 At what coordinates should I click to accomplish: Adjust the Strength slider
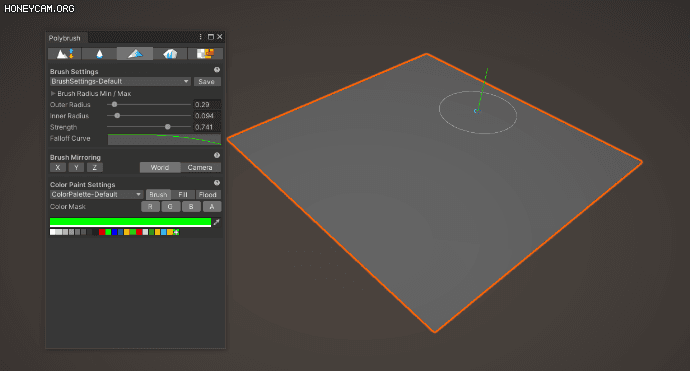pyautogui.click(x=149, y=127)
